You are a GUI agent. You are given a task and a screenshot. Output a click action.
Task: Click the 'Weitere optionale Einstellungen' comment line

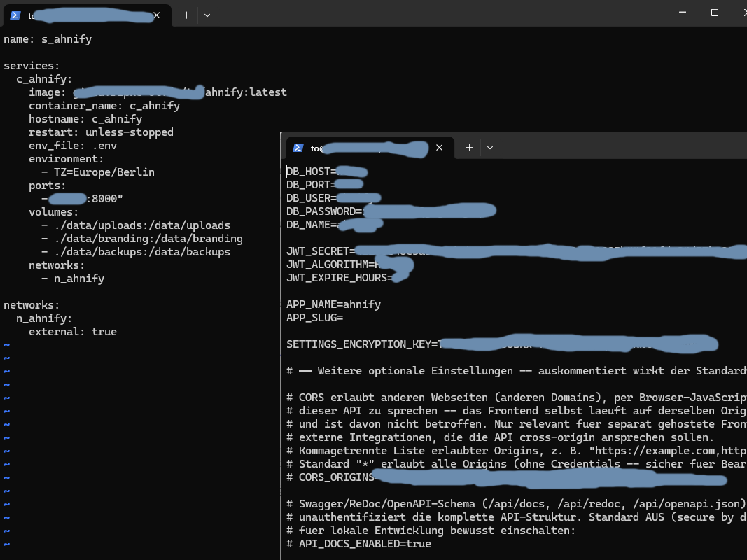[x=517, y=371]
